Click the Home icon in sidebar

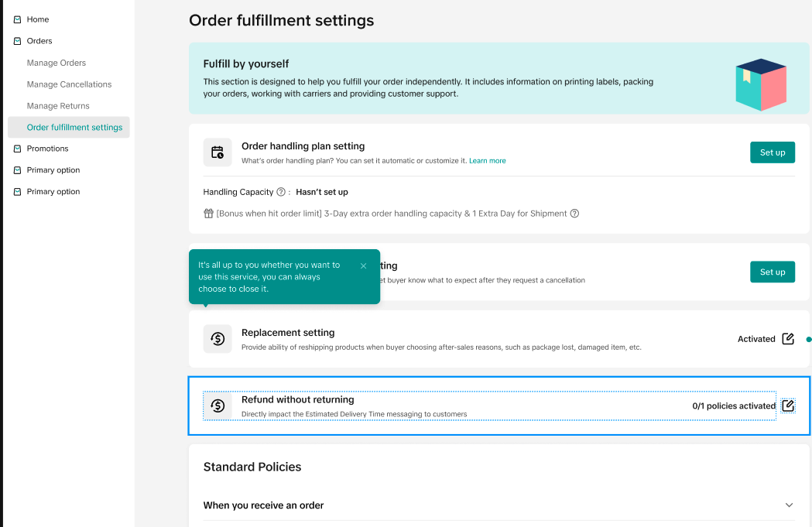pos(18,19)
